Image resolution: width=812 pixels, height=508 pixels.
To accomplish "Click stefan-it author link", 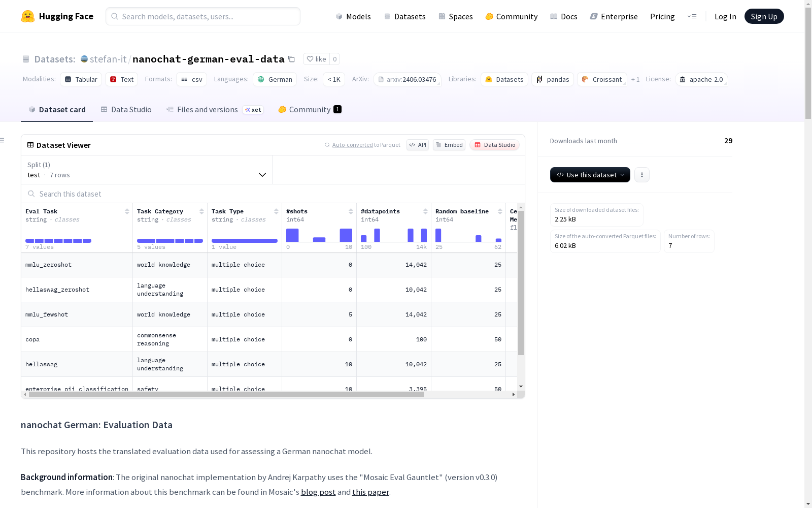I will pyautogui.click(x=108, y=59).
